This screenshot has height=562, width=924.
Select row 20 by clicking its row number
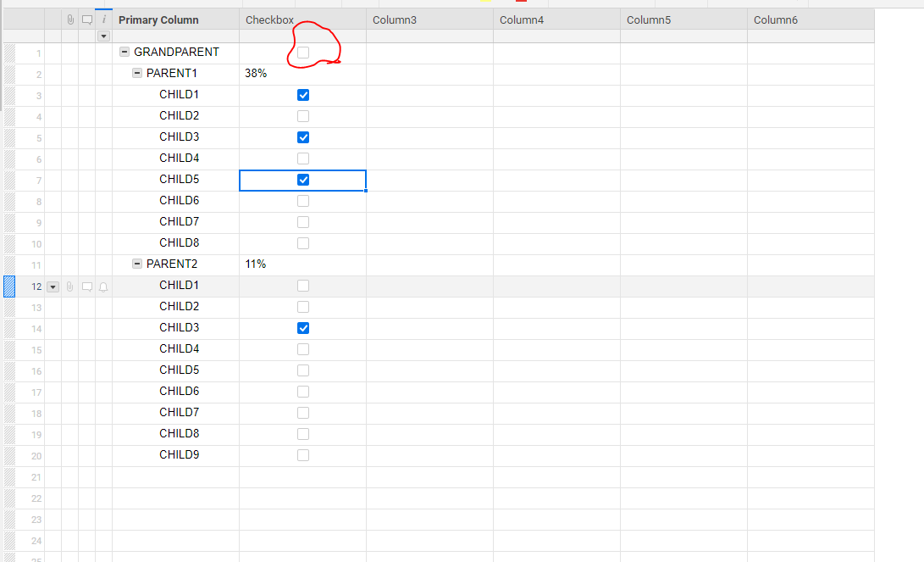pos(36,455)
